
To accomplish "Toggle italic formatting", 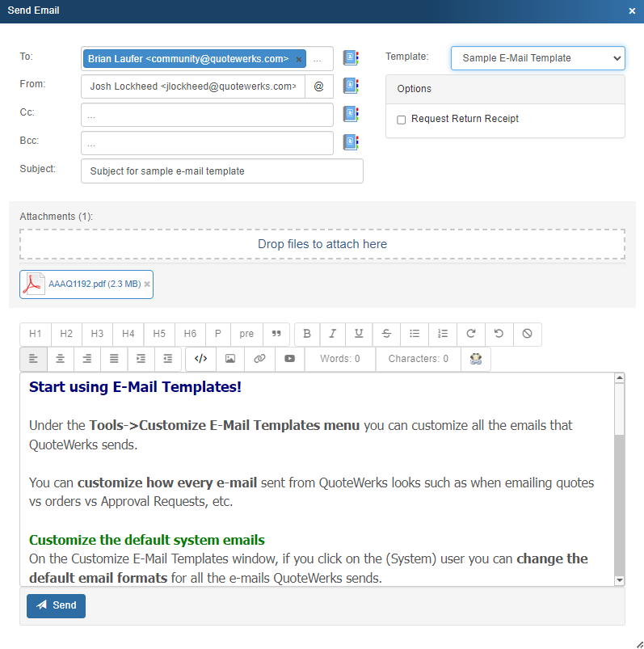I will tap(332, 334).
